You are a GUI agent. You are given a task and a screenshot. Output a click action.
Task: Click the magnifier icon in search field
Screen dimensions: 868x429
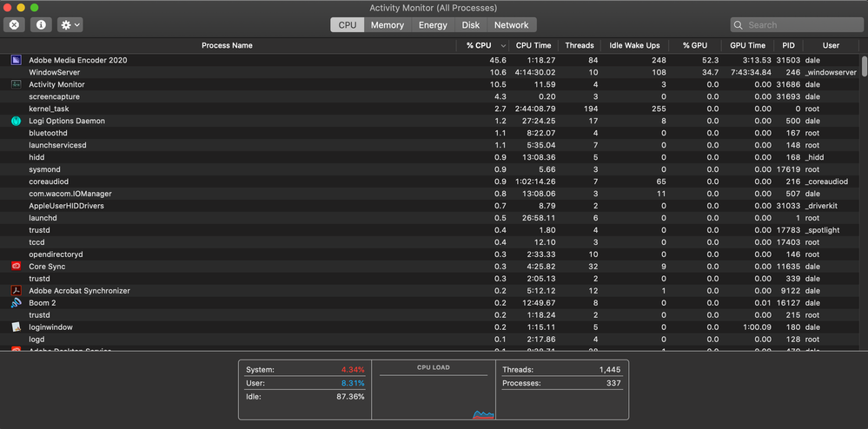(738, 25)
